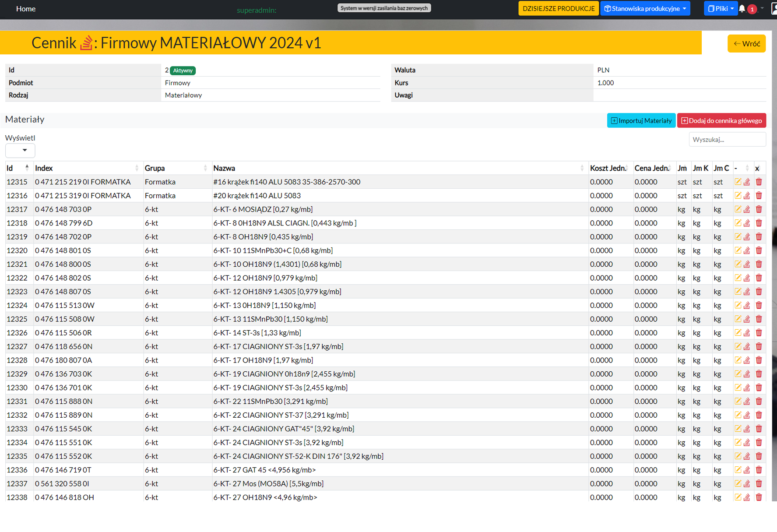Click the Importuj Materiały button

(x=641, y=121)
